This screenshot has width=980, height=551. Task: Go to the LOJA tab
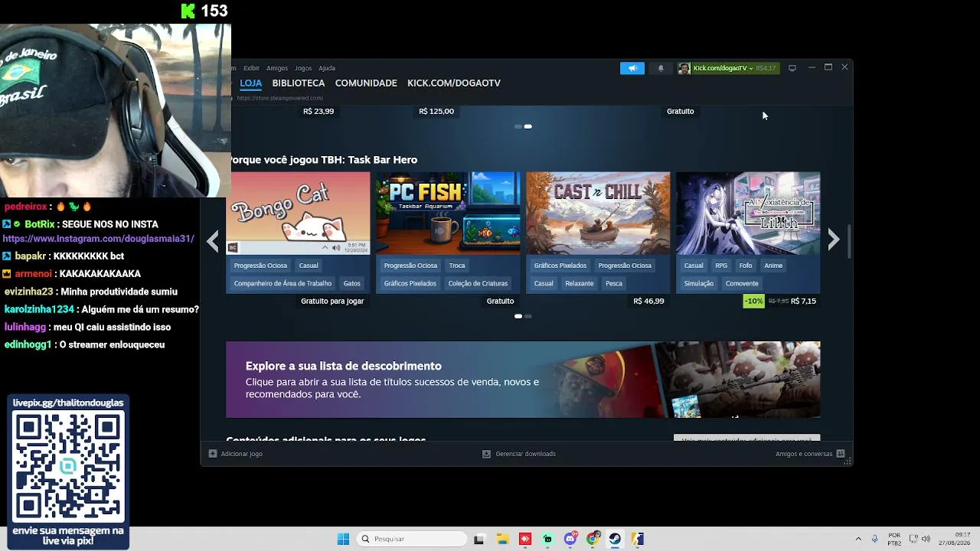251,83
